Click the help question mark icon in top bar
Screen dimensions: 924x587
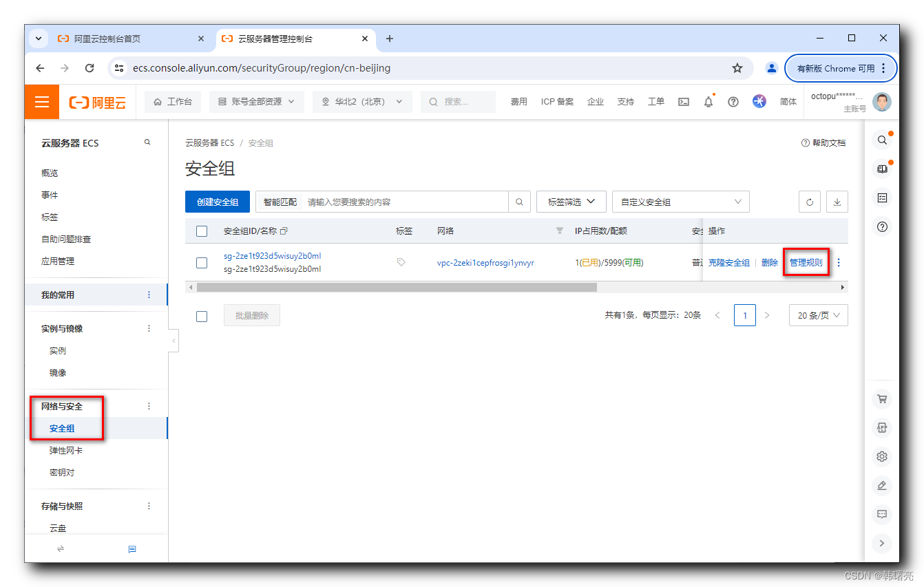pos(733,101)
